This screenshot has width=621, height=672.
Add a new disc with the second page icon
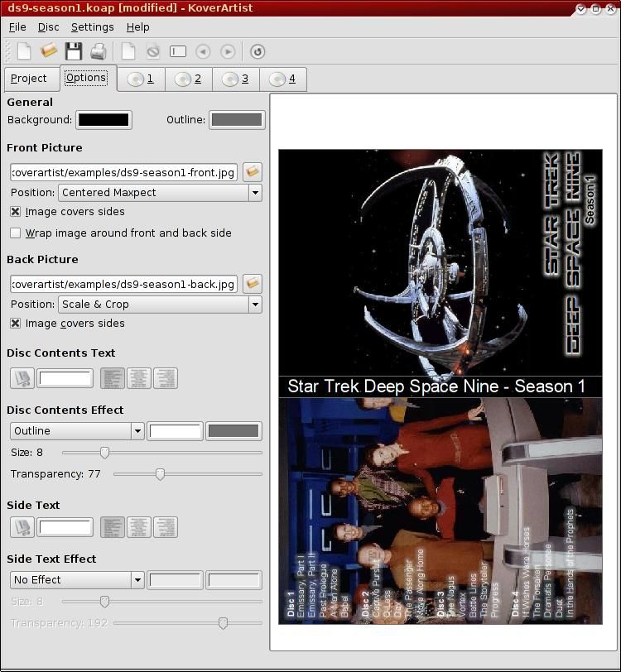128,52
